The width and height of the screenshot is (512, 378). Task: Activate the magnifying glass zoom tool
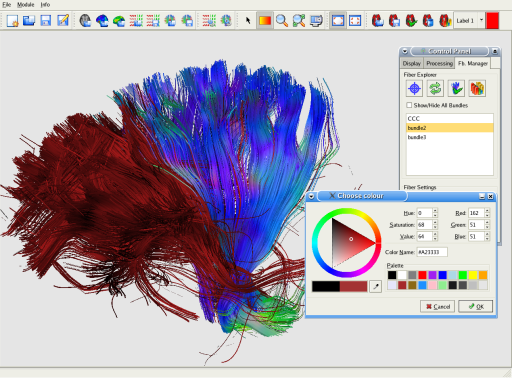point(282,21)
